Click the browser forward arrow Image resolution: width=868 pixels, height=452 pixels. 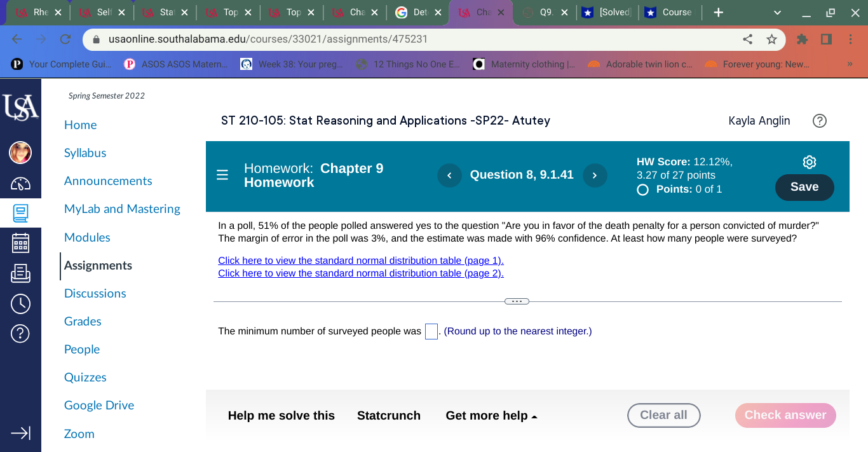tap(41, 39)
